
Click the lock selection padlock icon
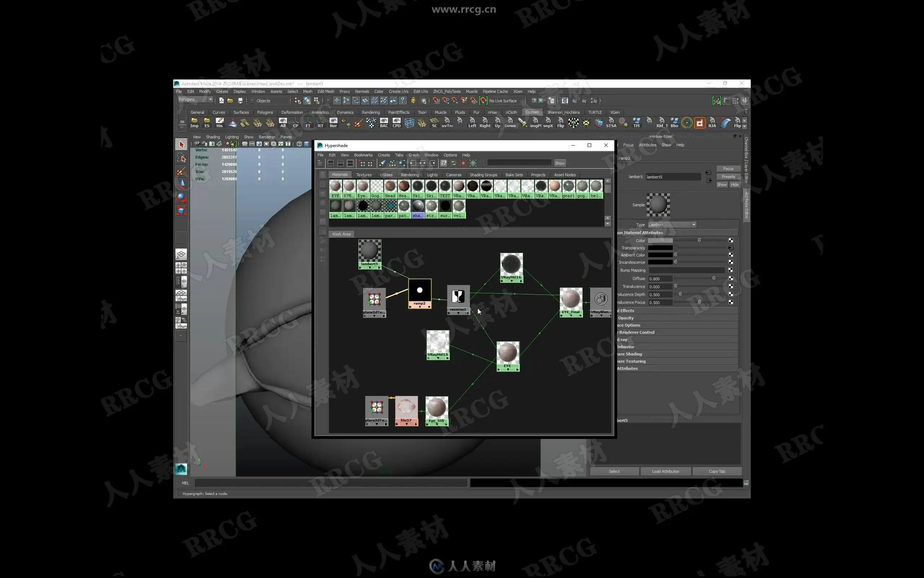[413, 100]
